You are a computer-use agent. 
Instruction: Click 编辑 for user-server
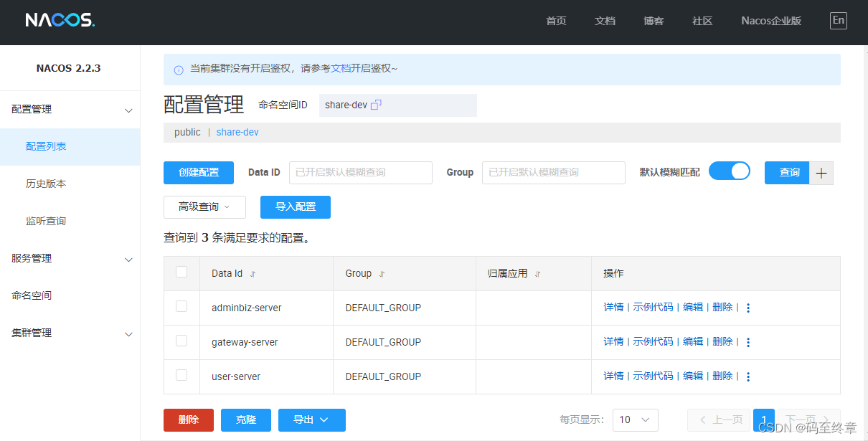(693, 376)
